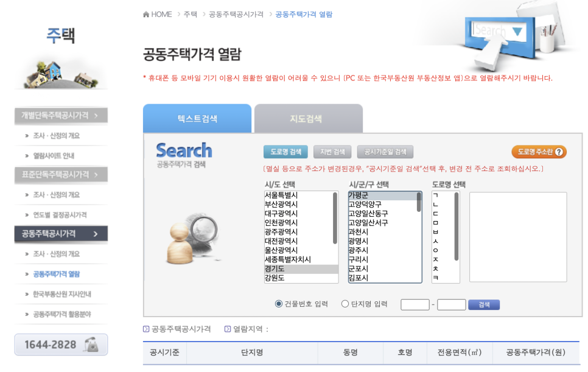The width and height of the screenshot is (588, 372).
Task: Open the 도로명 주소란 help button
Action: (x=539, y=152)
